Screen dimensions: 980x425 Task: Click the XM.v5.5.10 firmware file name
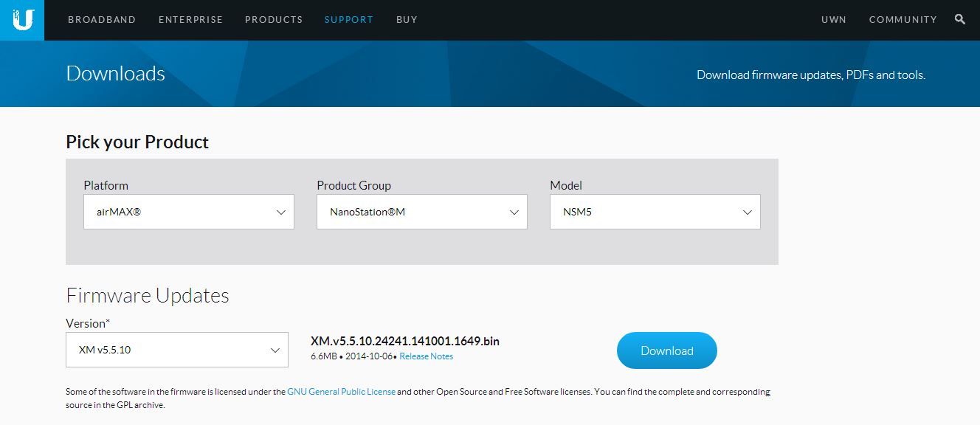[x=405, y=341]
